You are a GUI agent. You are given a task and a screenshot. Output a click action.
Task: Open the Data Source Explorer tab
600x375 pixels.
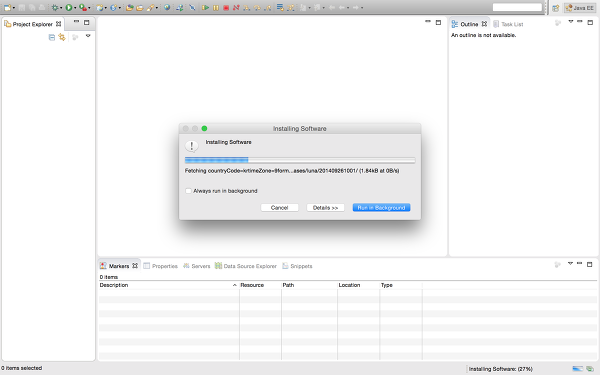pos(246,266)
